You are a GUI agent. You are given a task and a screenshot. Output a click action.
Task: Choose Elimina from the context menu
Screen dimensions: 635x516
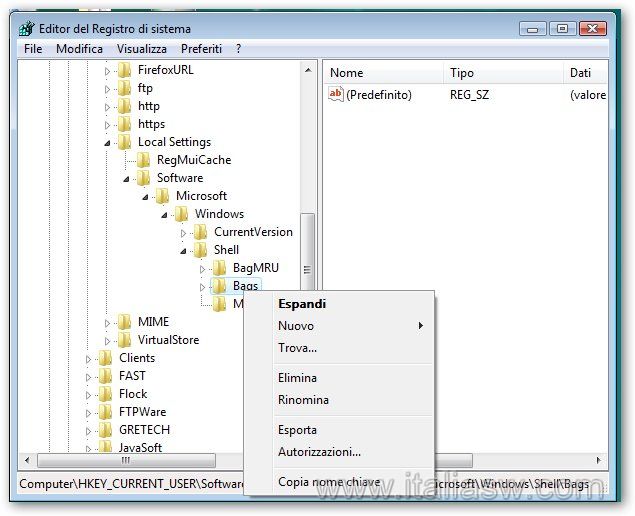(x=297, y=378)
